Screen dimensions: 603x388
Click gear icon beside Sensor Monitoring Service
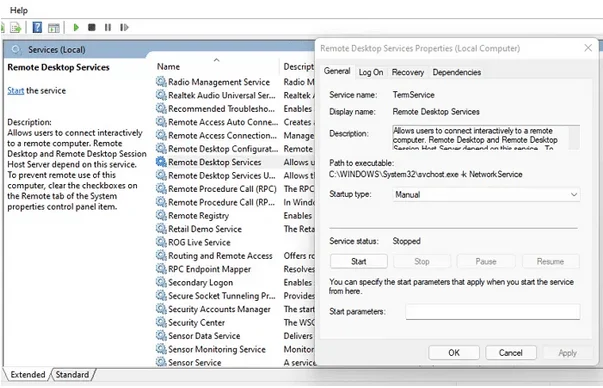(x=161, y=349)
